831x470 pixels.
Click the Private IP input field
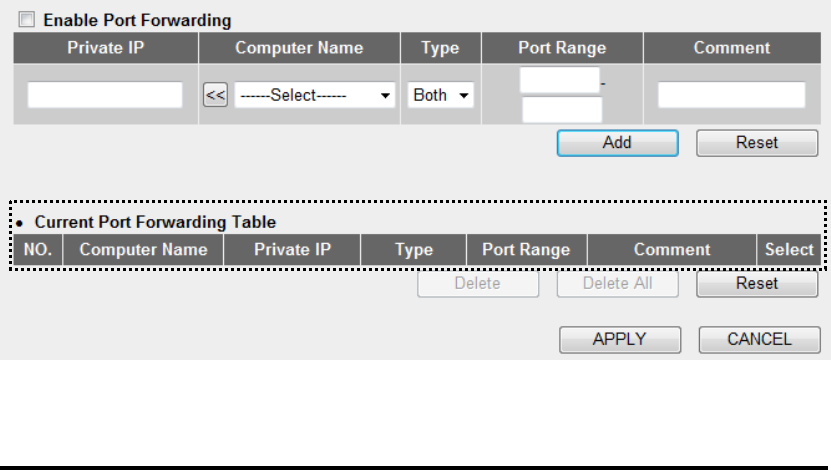tap(105, 95)
